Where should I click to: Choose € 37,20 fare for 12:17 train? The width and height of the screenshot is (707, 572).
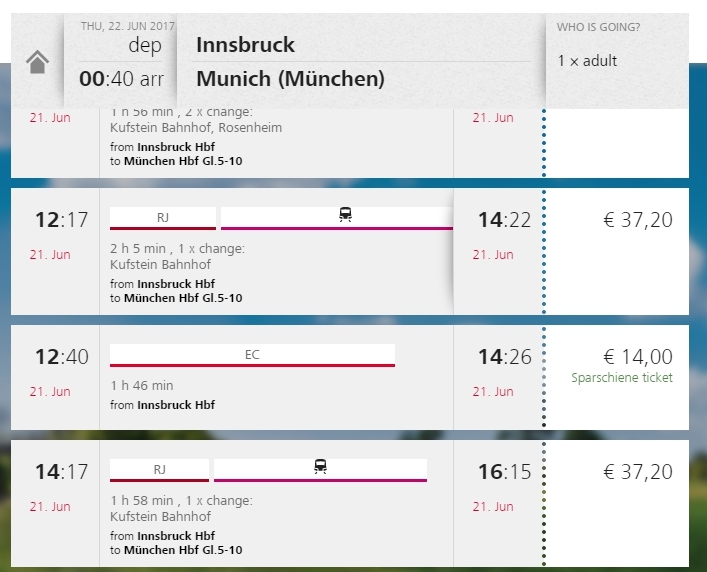(638, 220)
